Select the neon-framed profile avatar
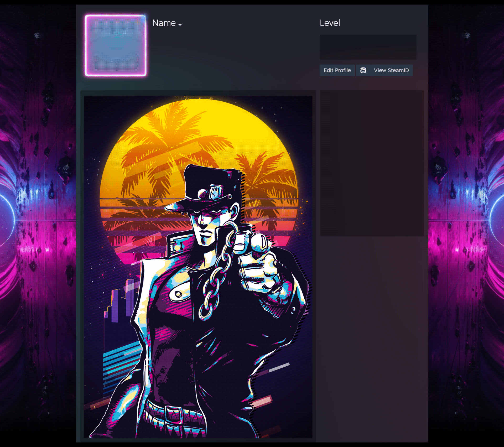Image resolution: width=504 pixels, height=447 pixels. coord(116,45)
